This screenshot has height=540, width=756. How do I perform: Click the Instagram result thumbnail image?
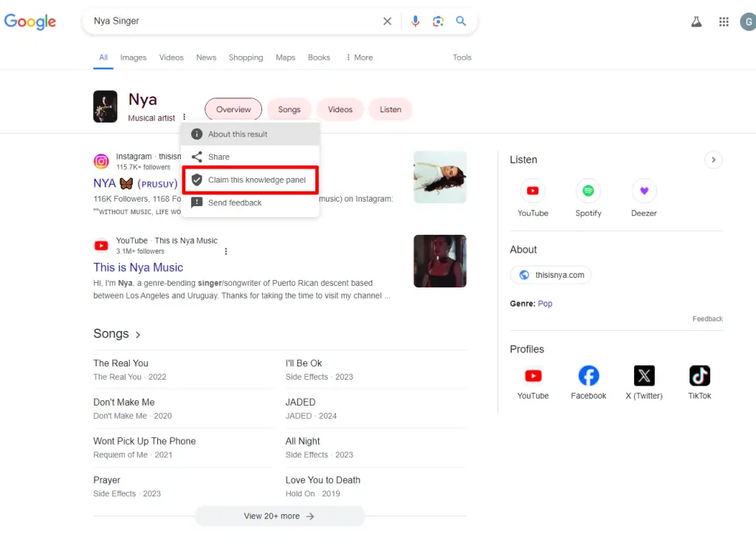click(440, 177)
